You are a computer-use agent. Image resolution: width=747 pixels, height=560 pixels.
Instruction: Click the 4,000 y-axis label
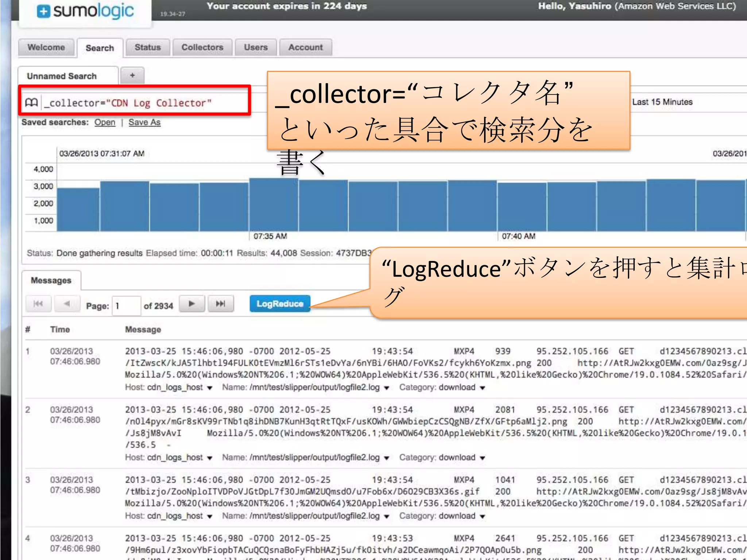click(43, 169)
